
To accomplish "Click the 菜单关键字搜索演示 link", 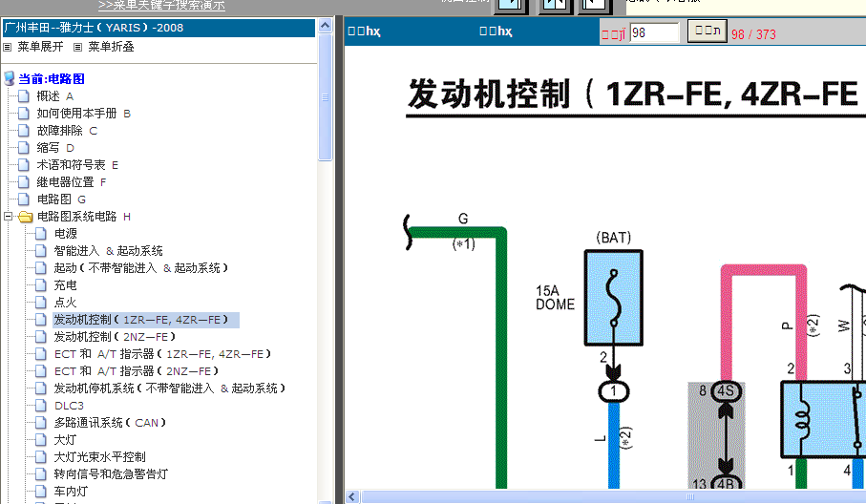I will [161, 6].
